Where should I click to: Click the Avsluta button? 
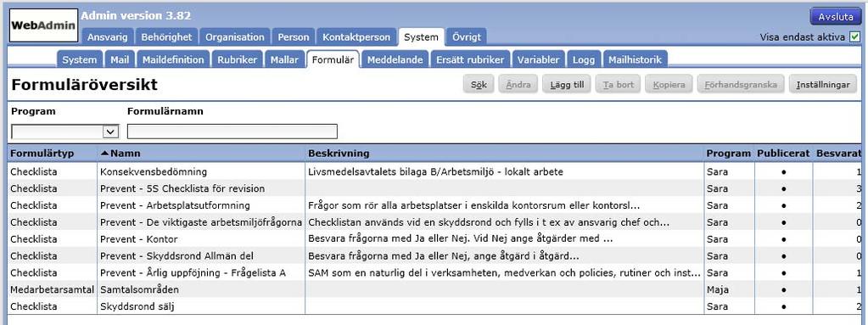tap(836, 17)
